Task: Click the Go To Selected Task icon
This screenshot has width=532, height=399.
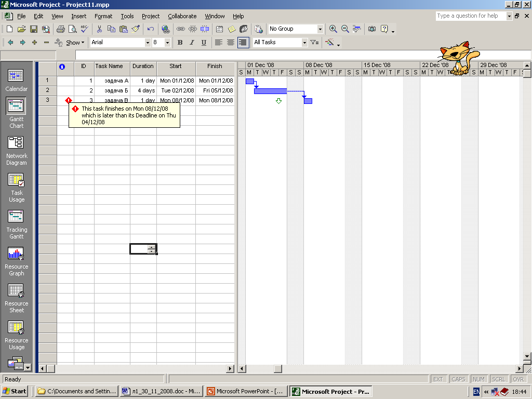Action: (356, 29)
